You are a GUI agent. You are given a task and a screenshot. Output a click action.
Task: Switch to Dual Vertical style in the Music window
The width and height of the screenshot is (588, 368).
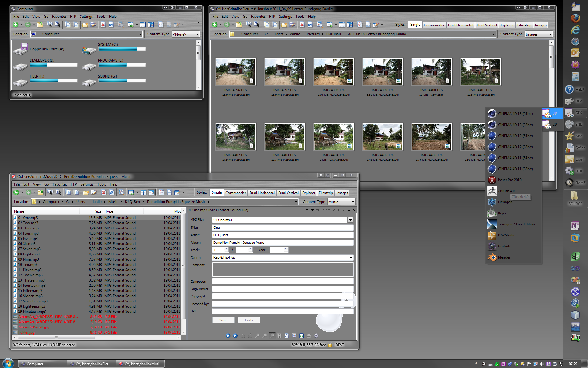click(288, 193)
